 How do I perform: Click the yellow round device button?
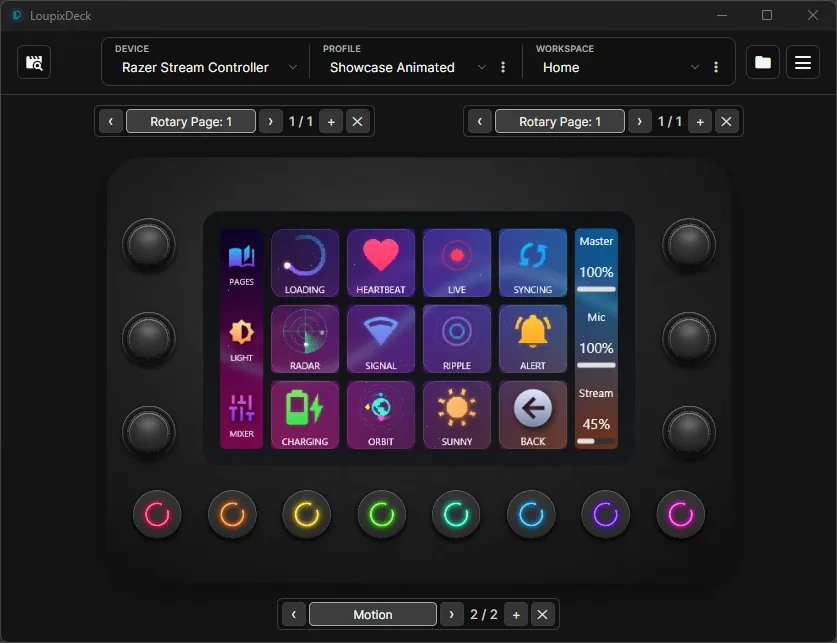(x=306, y=514)
